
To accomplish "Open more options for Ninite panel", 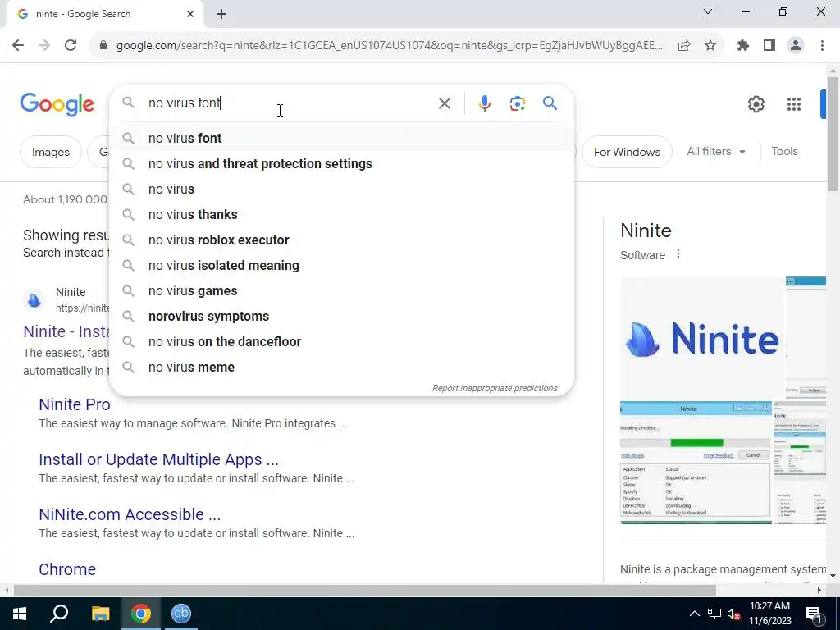I will (x=678, y=254).
